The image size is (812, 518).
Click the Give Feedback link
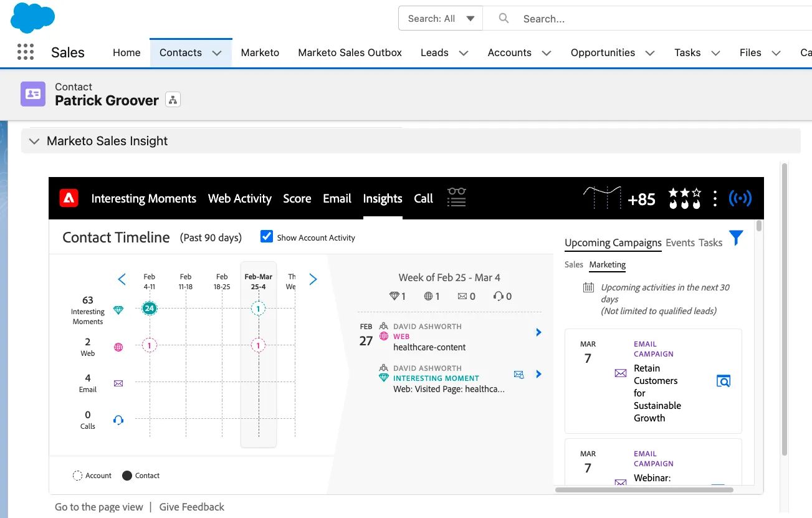pos(192,507)
